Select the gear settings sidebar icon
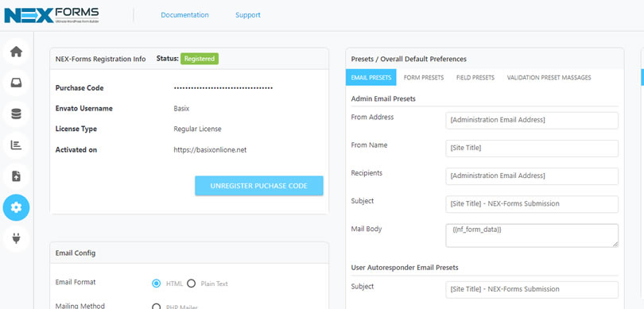This screenshot has height=309, width=644. (x=16, y=207)
